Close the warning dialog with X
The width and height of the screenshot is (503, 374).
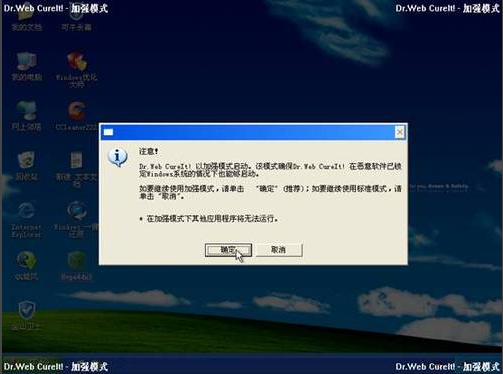[x=399, y=132]
